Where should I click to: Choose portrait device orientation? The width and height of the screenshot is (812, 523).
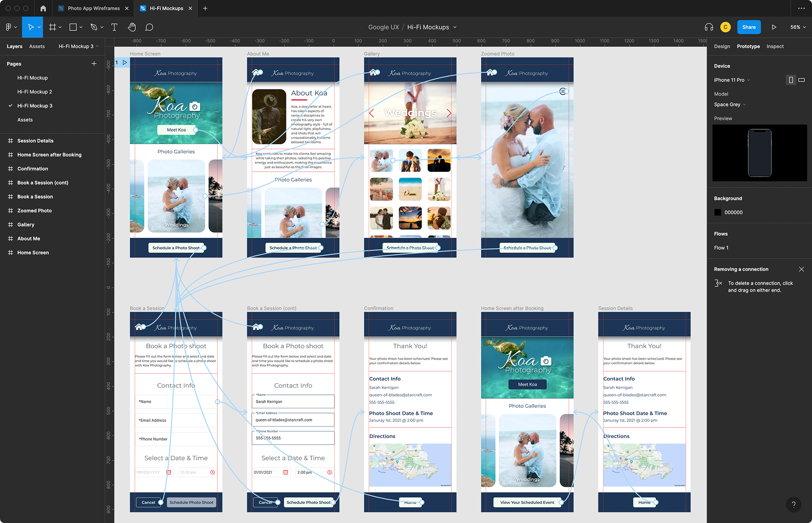click(790, 80)
